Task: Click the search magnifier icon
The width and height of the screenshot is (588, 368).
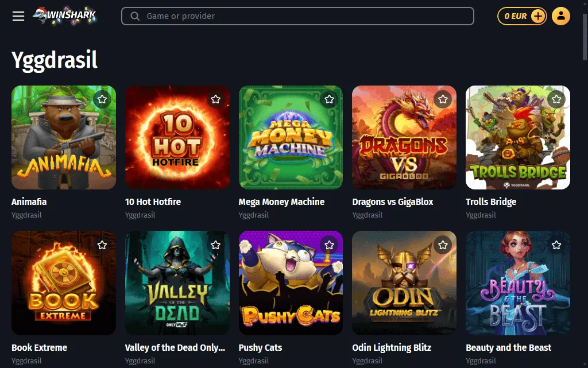Action: point(136,16)
